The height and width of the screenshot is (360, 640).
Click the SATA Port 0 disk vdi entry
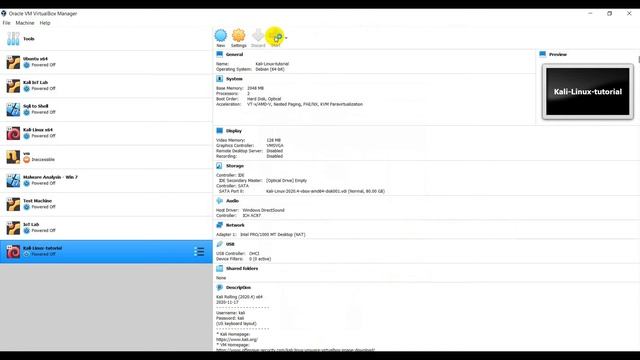click(325, 191)
